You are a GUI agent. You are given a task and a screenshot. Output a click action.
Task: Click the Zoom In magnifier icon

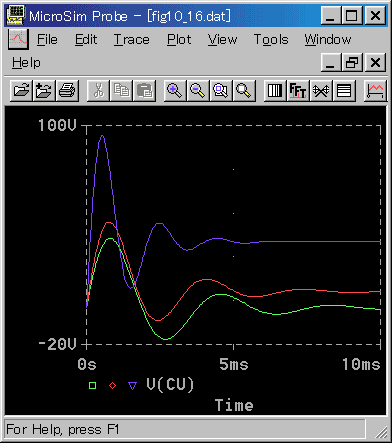click(175, 90)
